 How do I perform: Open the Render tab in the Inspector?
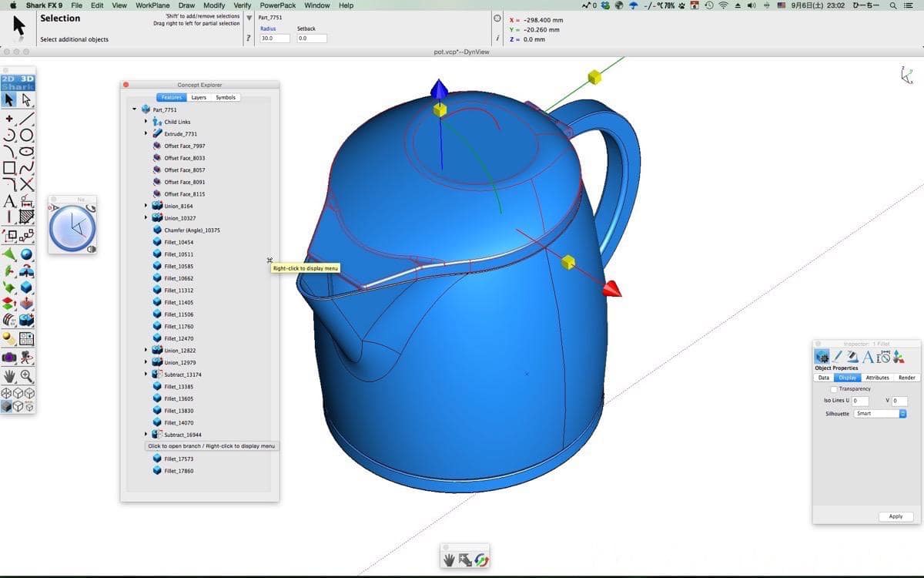pyautogui.click(x=906, y=378)
